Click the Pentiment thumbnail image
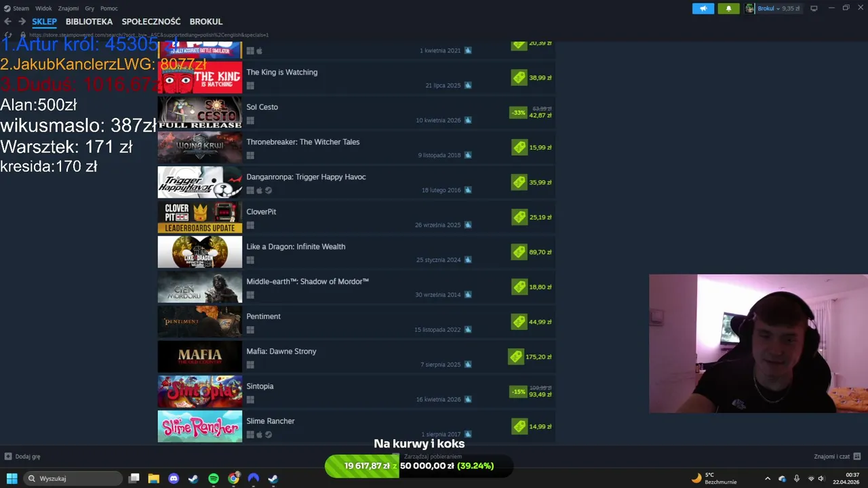Screen dimensions: 868x488 pyautogui.click(x=199, y=322)
